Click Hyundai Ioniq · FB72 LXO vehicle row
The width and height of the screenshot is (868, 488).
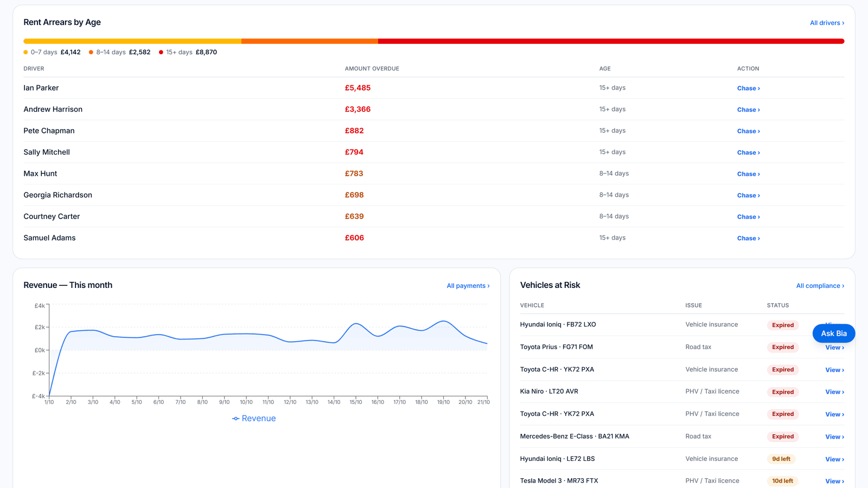tap(682, 325)
